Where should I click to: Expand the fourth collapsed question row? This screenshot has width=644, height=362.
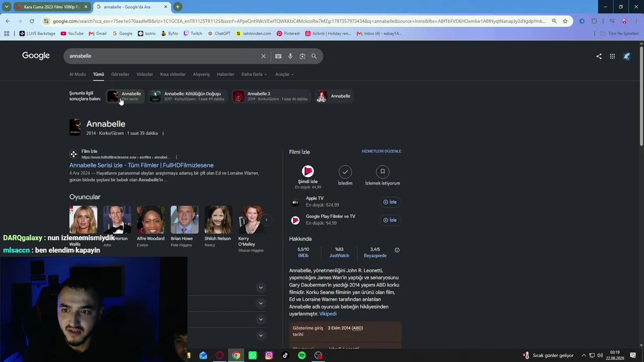(x=261, y=335)
